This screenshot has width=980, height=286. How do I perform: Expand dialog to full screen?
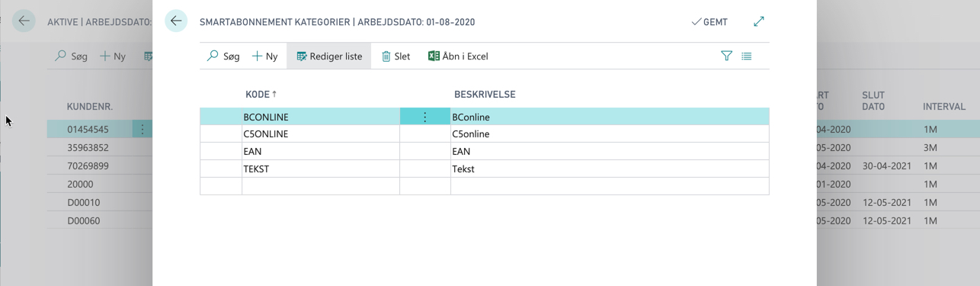(759, 21)
